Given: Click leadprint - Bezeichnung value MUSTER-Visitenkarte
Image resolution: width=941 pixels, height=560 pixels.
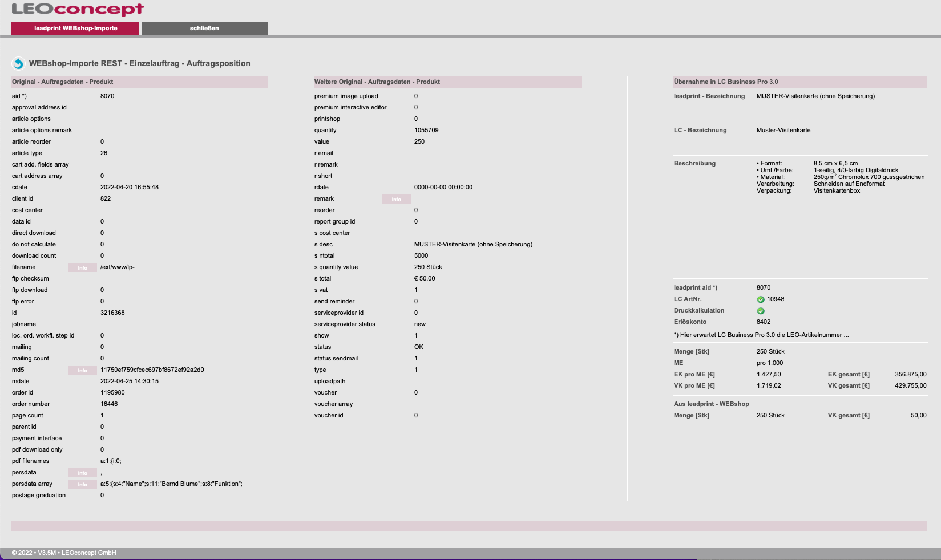Looking at the screenshot, I should click(815, 96).
